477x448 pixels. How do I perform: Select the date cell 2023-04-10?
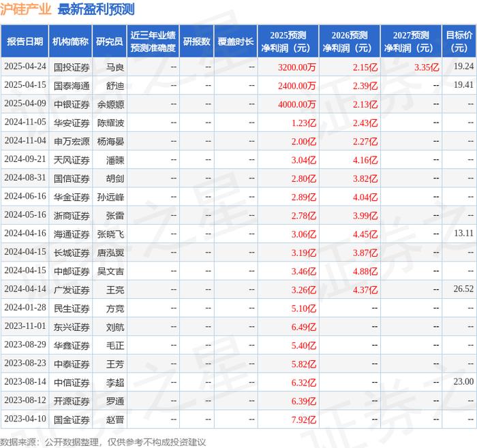25,419
